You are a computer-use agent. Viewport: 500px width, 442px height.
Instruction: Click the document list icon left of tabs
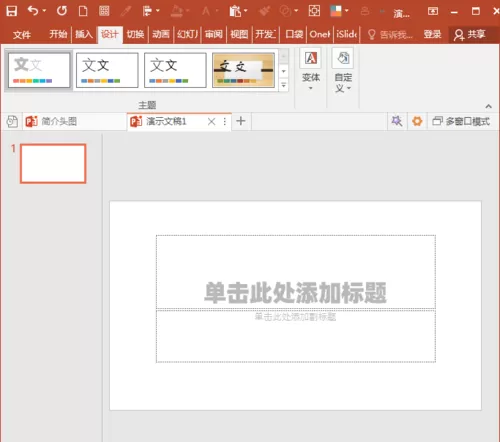coord(12,121)
